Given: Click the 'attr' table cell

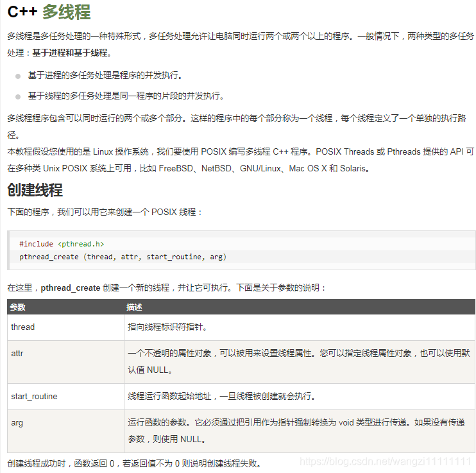Looking at the screenshot, I should (65, 362).
